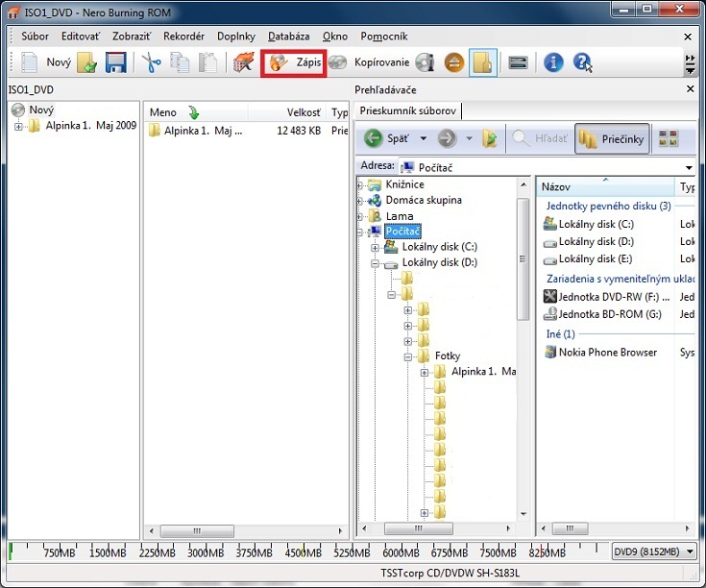Paste using the clipboard icon
Viewport: 706px width, 588px height.
(x=207, y=62)
